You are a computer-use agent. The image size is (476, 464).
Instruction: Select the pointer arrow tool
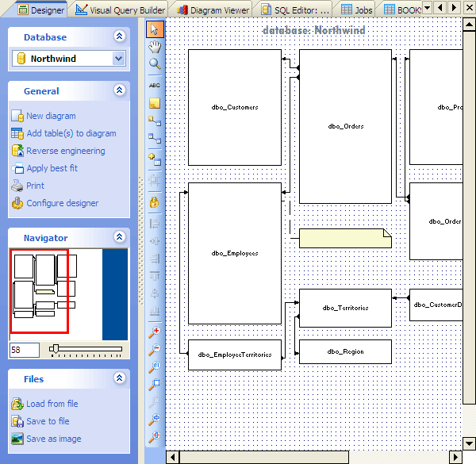(155, 29)
